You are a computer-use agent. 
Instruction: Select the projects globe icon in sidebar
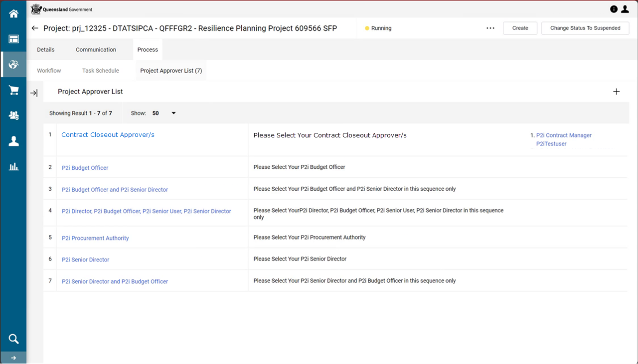13,64
